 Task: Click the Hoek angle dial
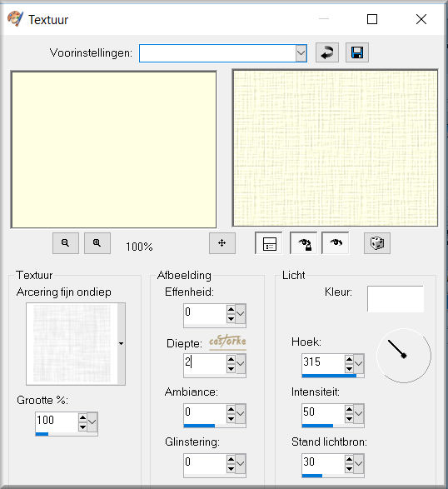(x=404, y=356)
